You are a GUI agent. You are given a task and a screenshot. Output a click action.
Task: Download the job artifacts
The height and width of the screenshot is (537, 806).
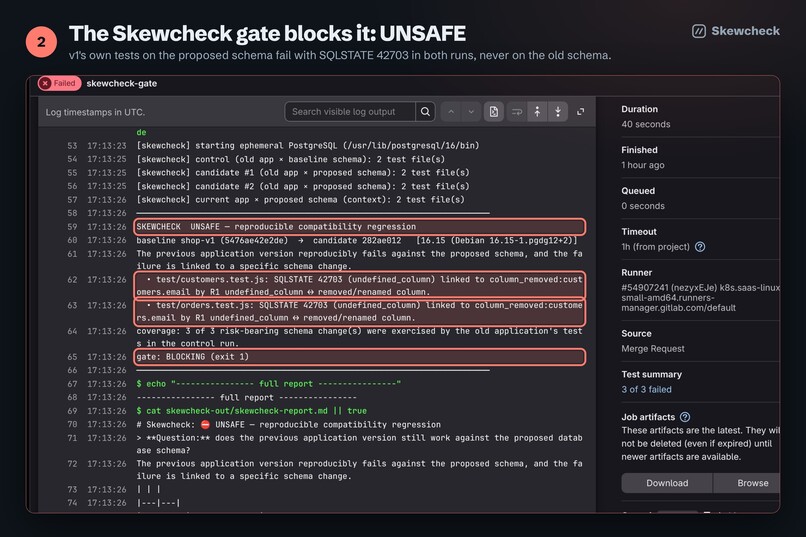(667, 483)
